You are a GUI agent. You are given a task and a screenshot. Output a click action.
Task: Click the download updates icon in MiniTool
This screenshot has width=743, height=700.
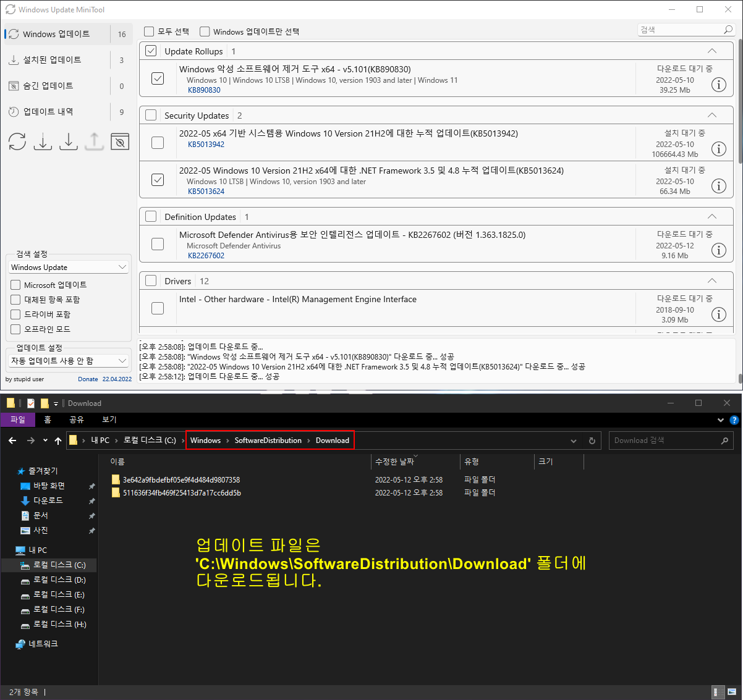click(43, 141)
